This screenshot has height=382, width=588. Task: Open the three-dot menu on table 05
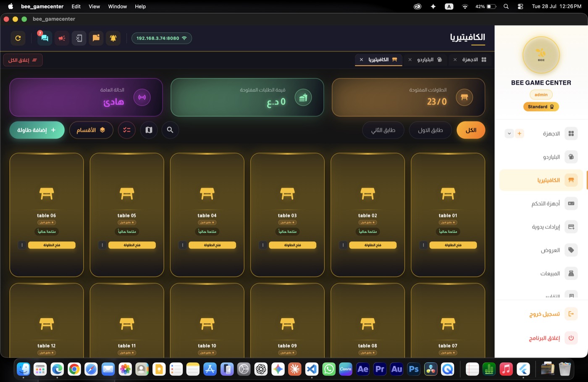102,245
